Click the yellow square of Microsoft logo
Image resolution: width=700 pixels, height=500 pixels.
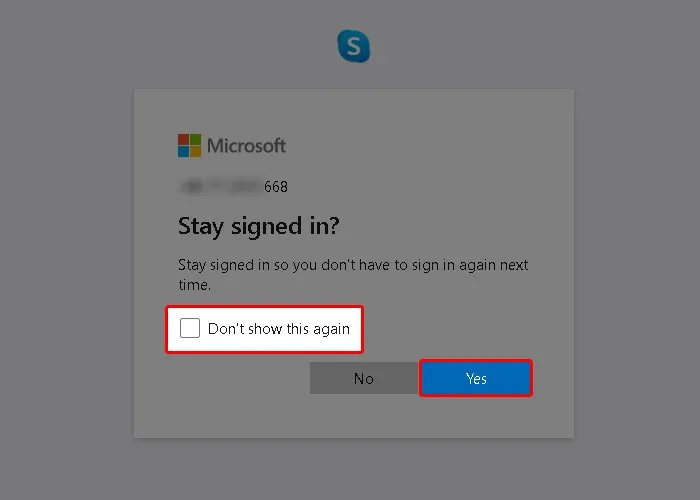click(x=196, y=152)
